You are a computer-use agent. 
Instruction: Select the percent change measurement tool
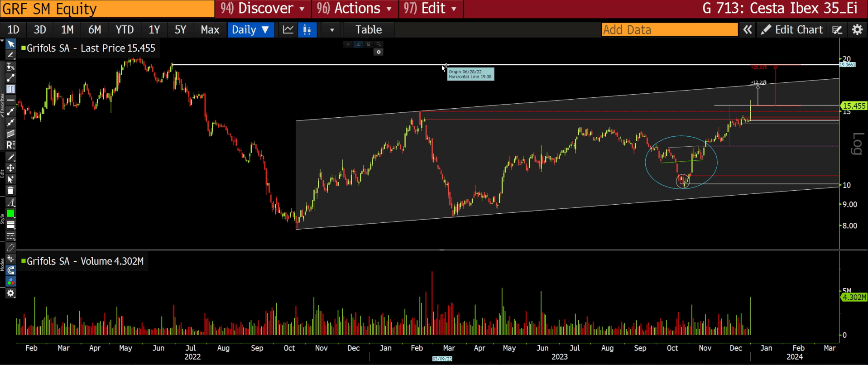pos(10,67)
